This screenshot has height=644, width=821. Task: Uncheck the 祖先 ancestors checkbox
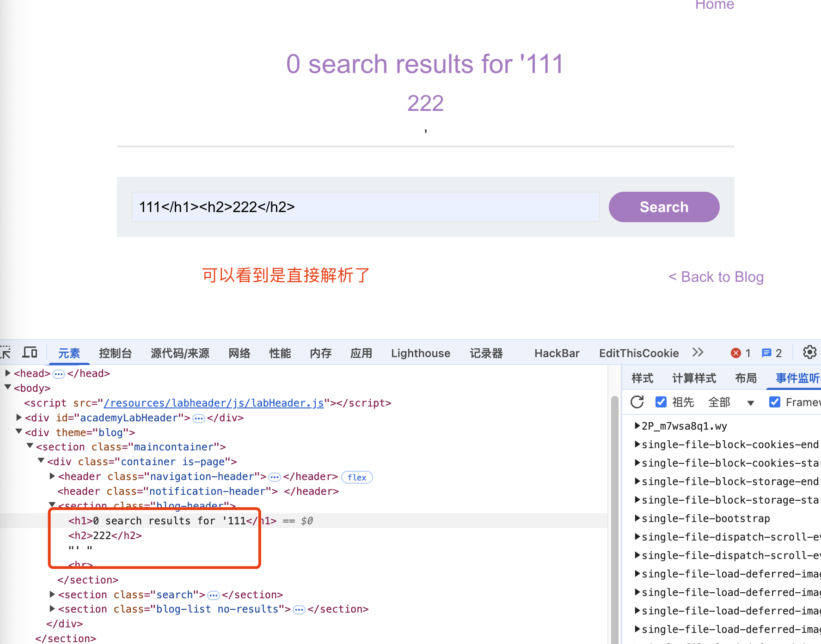[x=661, y=402]
